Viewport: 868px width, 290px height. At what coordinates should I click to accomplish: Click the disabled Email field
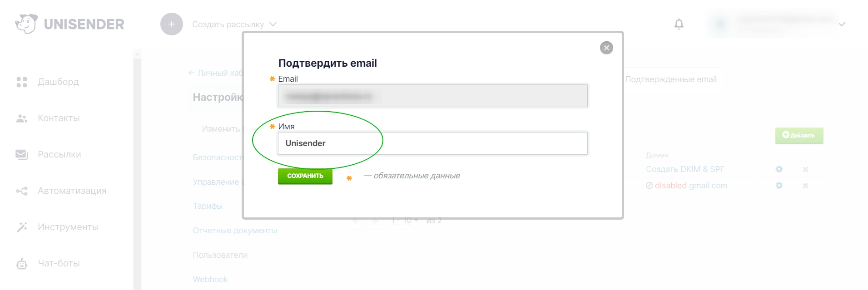pyautogui.click(x=433, y=96)
